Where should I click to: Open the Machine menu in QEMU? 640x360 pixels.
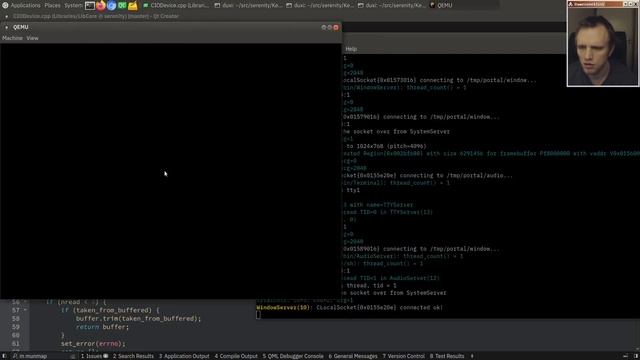tap(12, 38)
